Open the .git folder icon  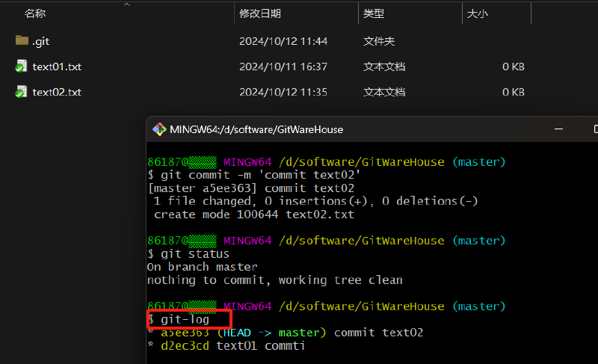[x=22, y=40]
